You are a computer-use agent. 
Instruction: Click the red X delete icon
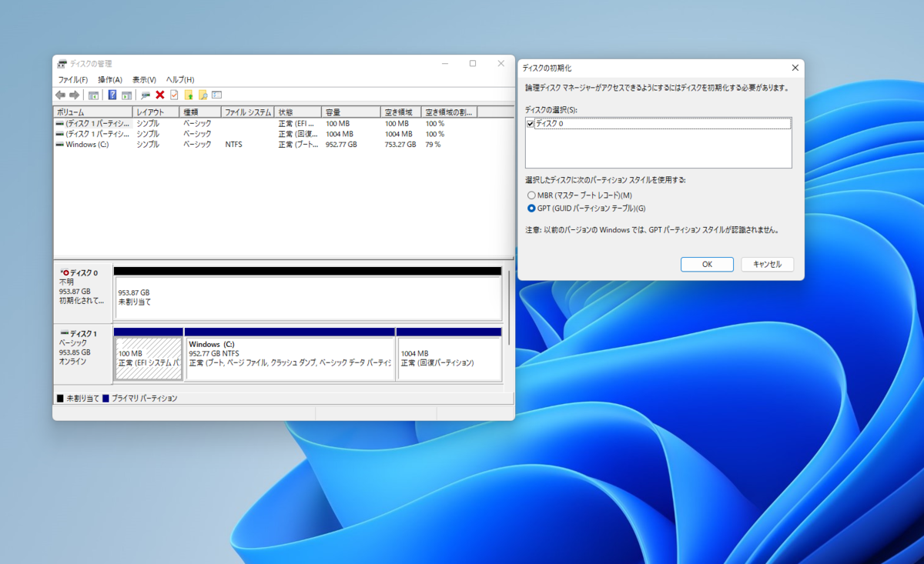point(160,95)
